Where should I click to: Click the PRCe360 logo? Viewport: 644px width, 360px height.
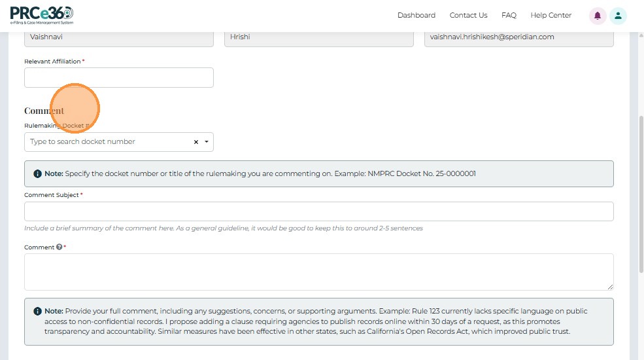pos(42,15)
